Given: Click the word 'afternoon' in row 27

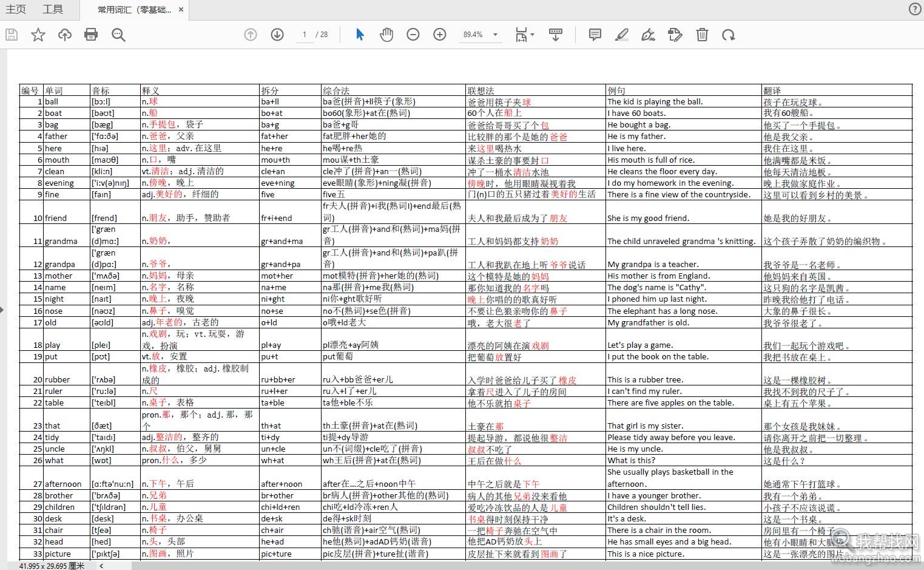Looking at the screenshot, I should click(63, 484).
